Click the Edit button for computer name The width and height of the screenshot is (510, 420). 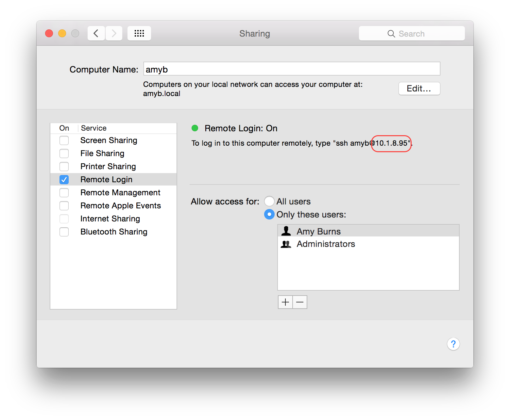(x=419, y=89)
